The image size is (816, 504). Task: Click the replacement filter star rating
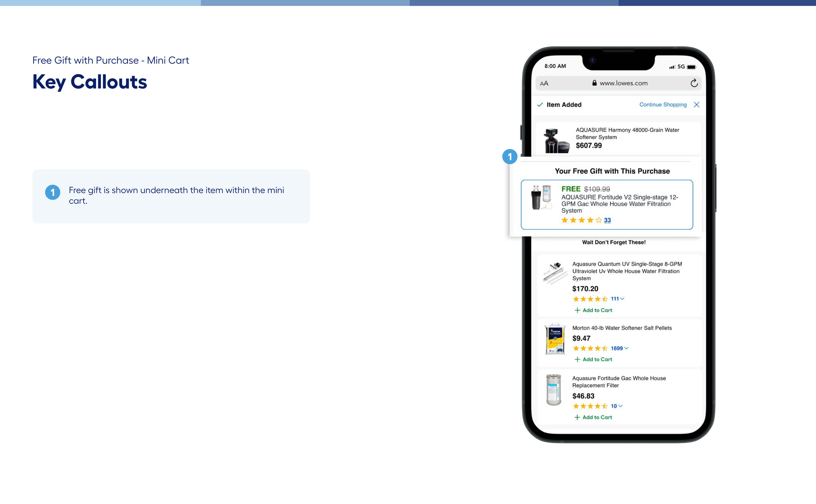(590, 406)
